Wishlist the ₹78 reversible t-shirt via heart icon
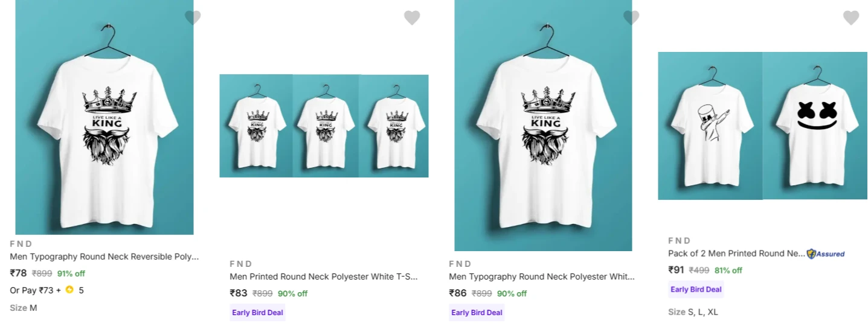 pos(193,18)
